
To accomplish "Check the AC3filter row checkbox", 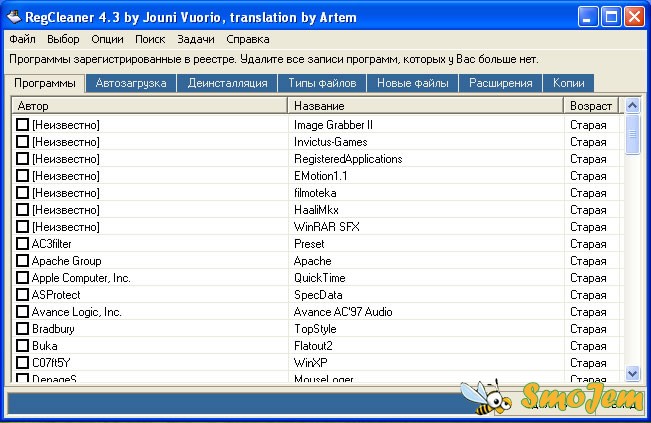I will click(x=22, y=244).
